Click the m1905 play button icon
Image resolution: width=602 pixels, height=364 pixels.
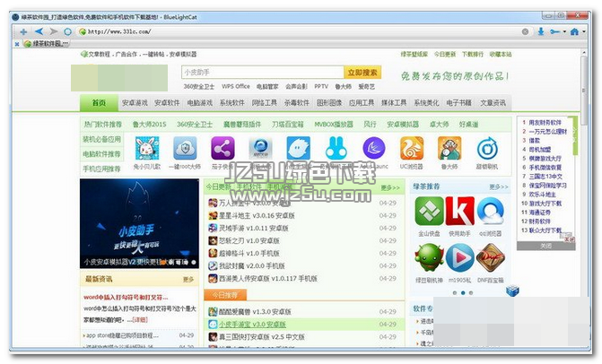(x=460, y=257)
